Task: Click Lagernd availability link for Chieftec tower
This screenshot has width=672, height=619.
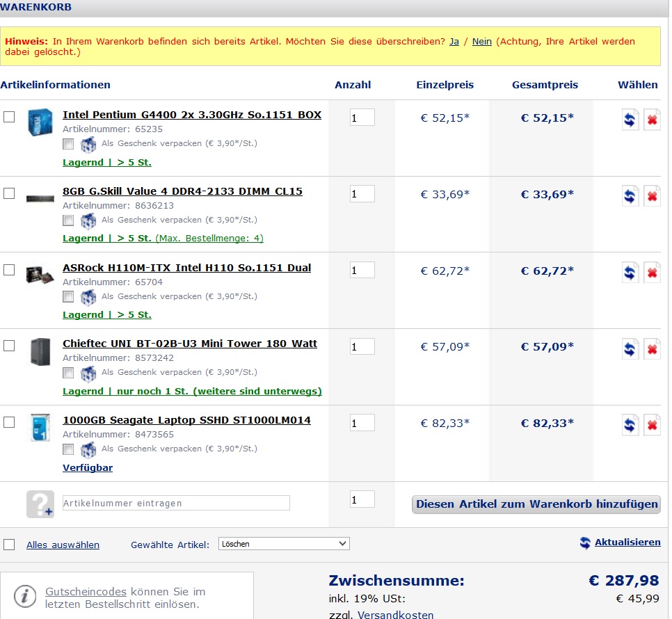Action: tap(192, 391)
